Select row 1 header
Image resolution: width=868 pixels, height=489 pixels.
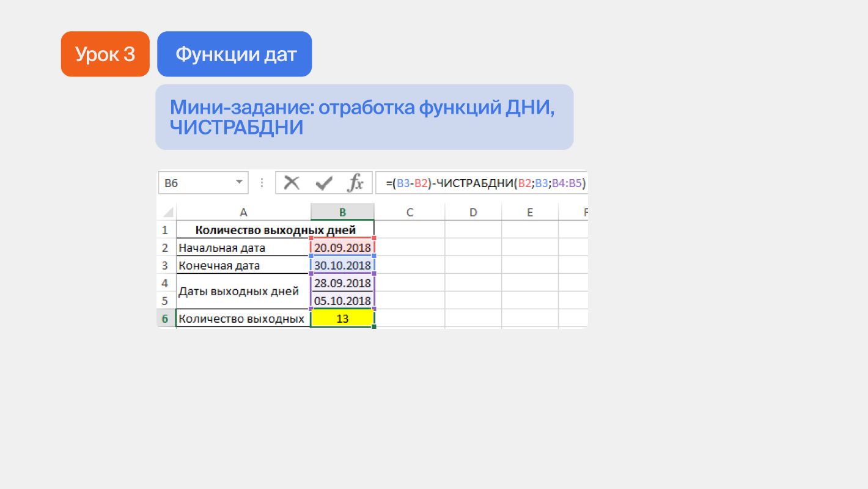click(165, 230)
